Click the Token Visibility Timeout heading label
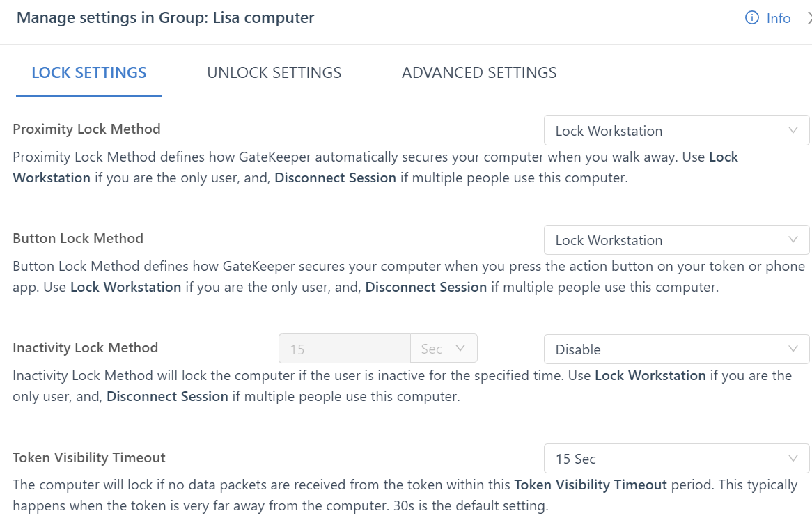Viewport: 812px width, 527px height. click(89, 457)
